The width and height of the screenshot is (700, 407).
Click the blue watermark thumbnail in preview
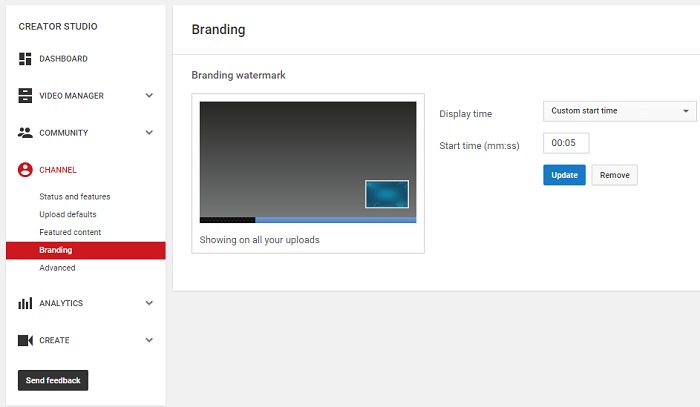click(x=387, y=194)
